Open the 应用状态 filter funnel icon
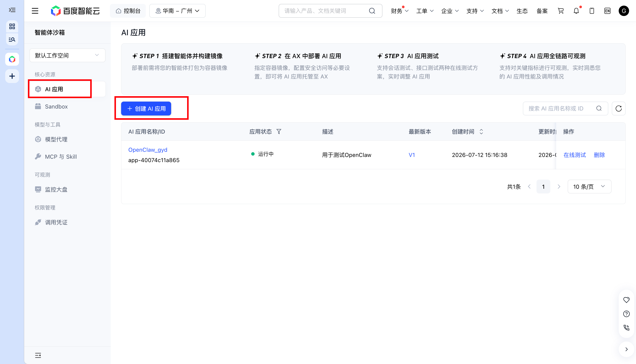 pyautogui.click(x=279, y=131)
